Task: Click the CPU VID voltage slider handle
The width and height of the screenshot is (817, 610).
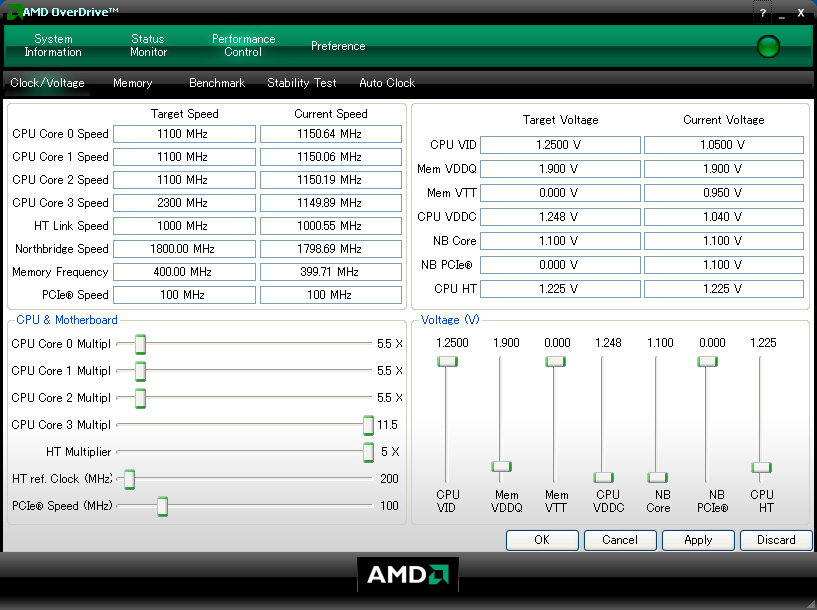Action: point(447,362)
